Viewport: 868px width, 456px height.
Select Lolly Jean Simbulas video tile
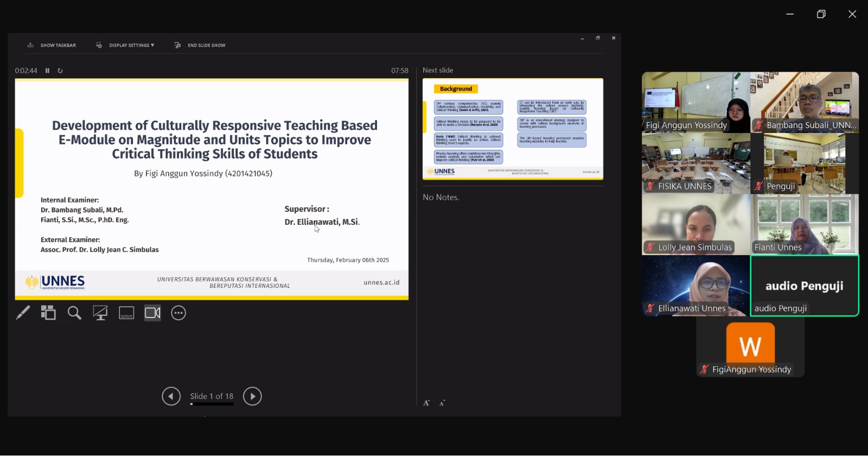coord(696,225)
